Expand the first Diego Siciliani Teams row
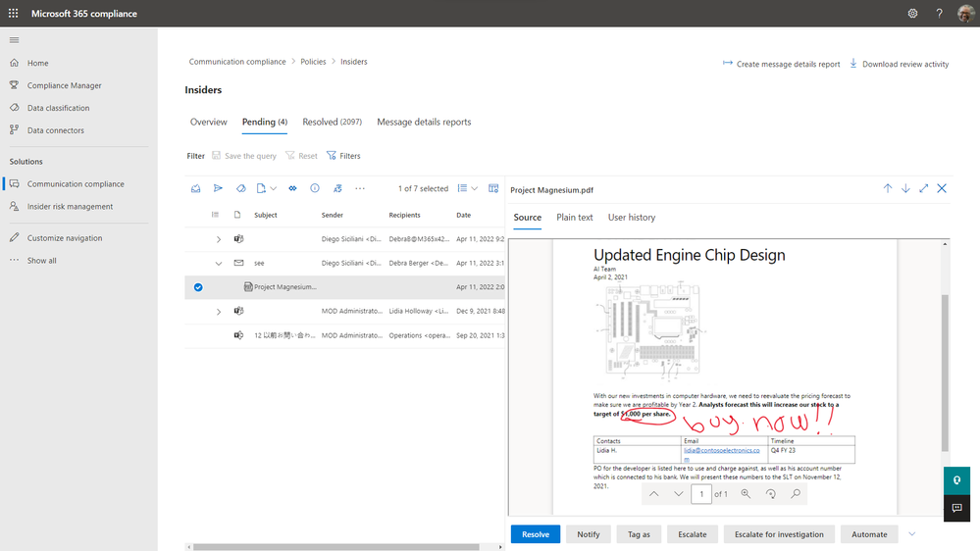The height and width of the screenshot is (551, 980). [x=219, y=239]
